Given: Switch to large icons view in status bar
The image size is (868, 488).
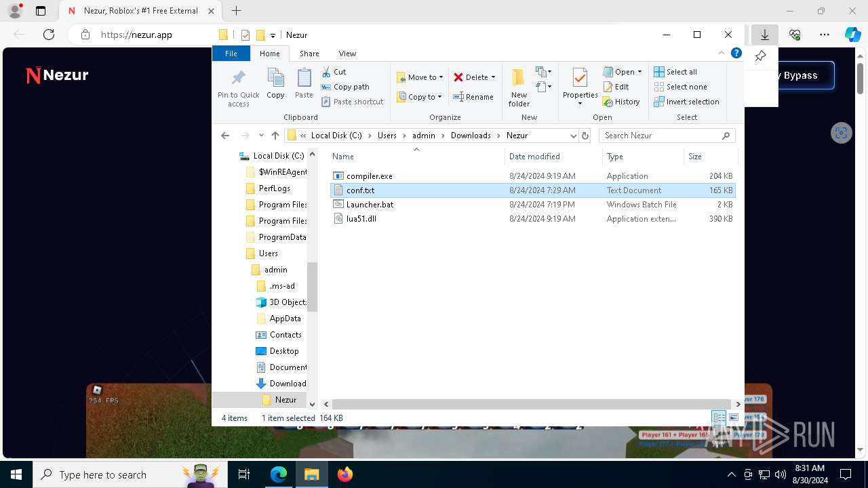Looking at the screenshot, I should (x=733, y=418).
